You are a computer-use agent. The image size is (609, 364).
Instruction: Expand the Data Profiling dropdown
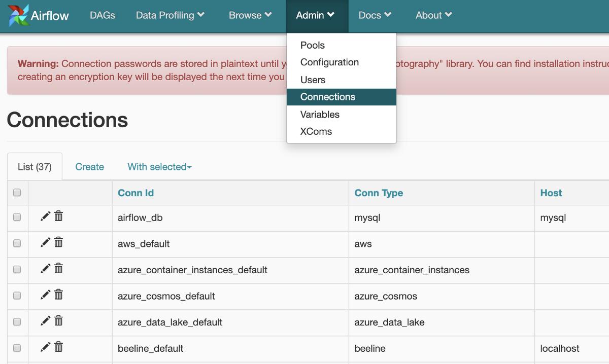pos(170,15)
